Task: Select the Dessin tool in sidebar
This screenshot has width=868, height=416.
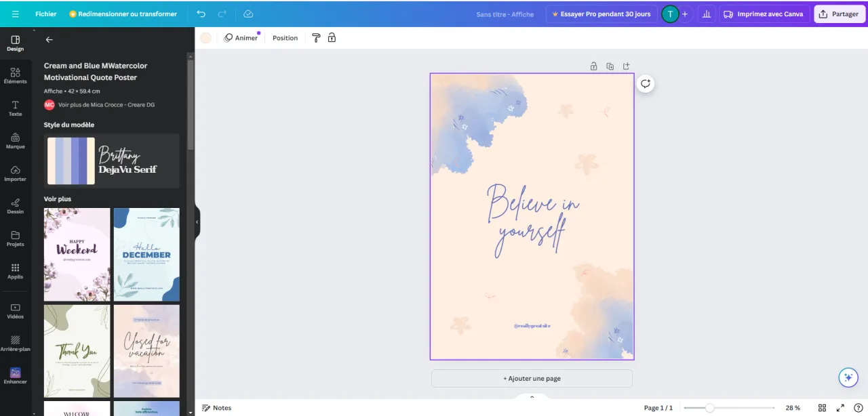Action: [x=15, y=207]
